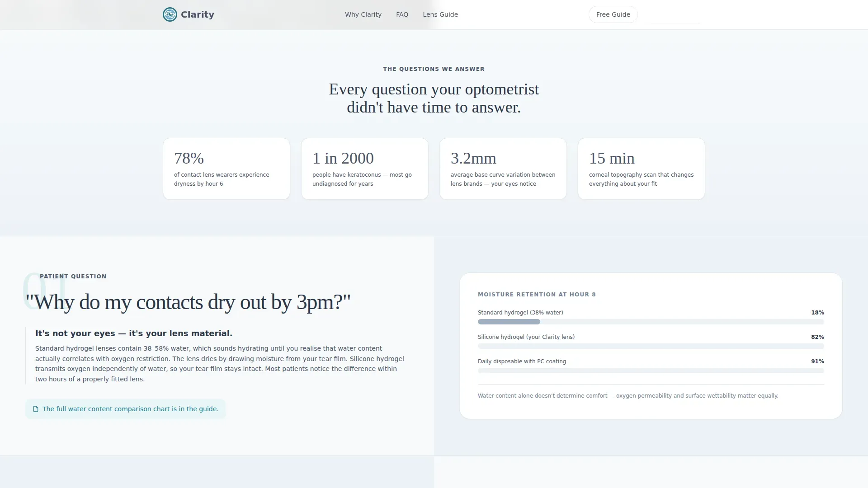Viewport: 868px width, 488px height.
Task: Click the Clarity eye logo icon
Action: click(170, 14)
